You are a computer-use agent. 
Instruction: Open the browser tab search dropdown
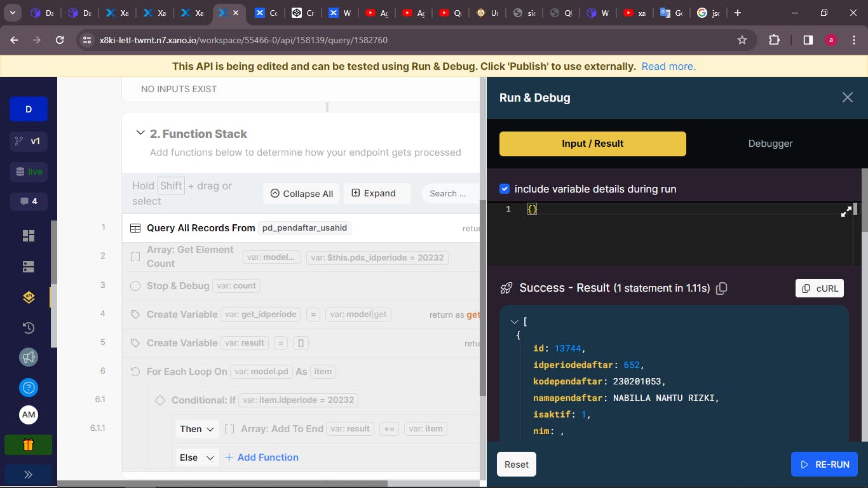(x=12, y=13)
